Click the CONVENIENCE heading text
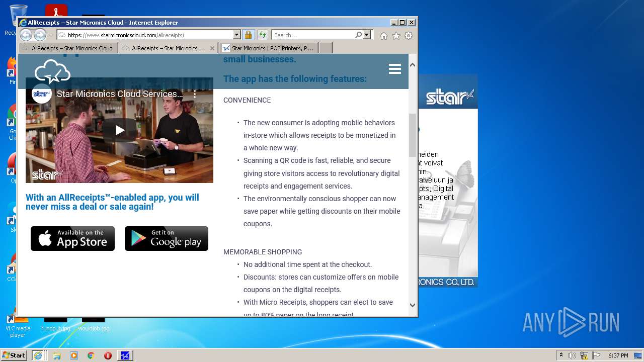Viewport: 644px width, 362px height. pyautogui.click(x=247, y=100)
